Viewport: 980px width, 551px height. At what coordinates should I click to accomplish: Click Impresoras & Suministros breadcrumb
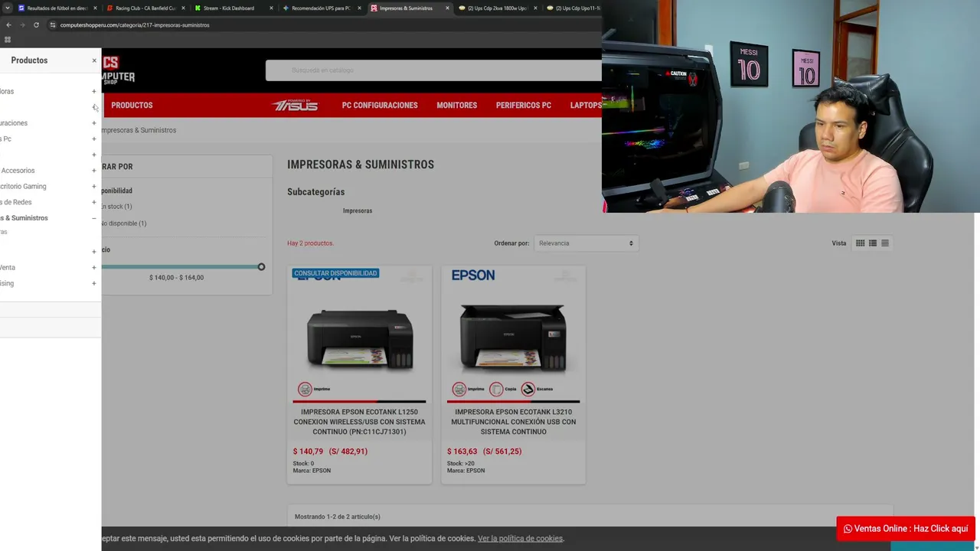coord(139,130)
